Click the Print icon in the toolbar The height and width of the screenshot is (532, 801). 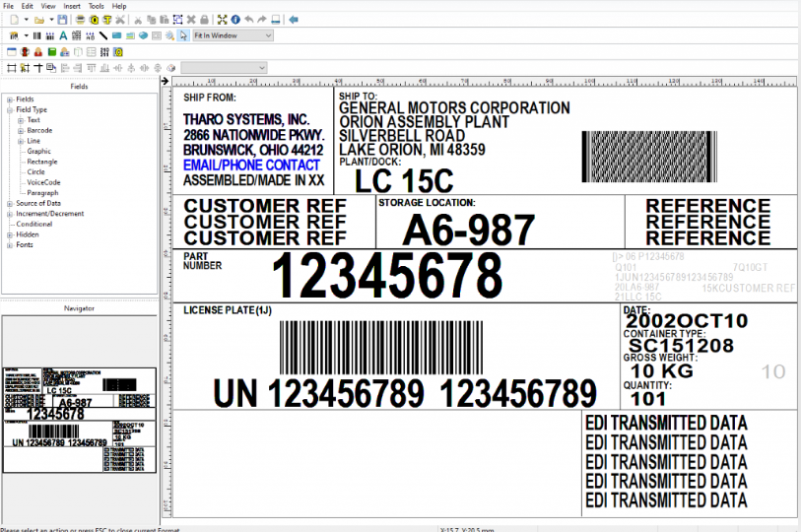[78, 20]
